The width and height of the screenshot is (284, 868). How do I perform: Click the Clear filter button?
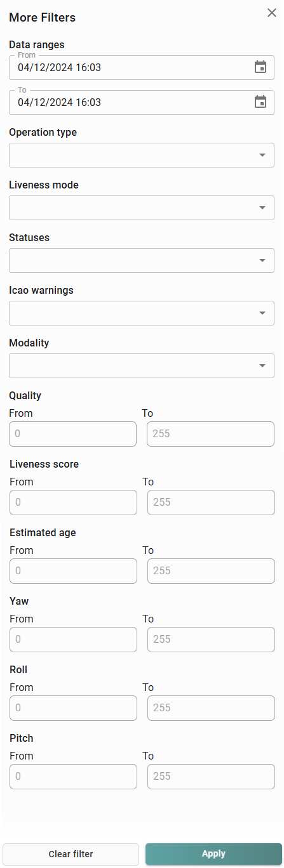[x=71, y=854]
